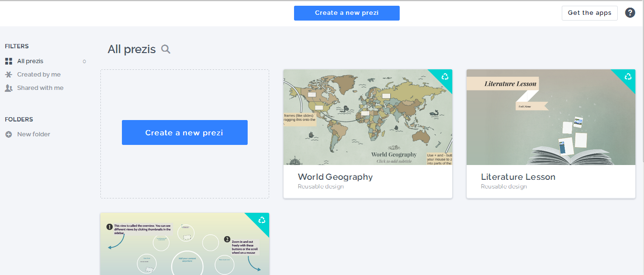Click the Shared with me people icon

(x=9, y=88)
